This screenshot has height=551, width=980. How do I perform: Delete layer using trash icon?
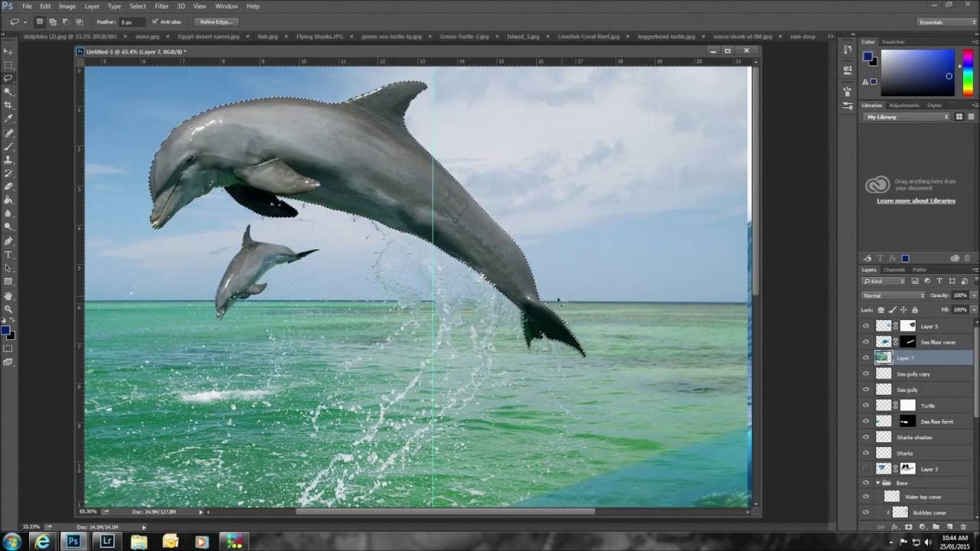[963, 527]
